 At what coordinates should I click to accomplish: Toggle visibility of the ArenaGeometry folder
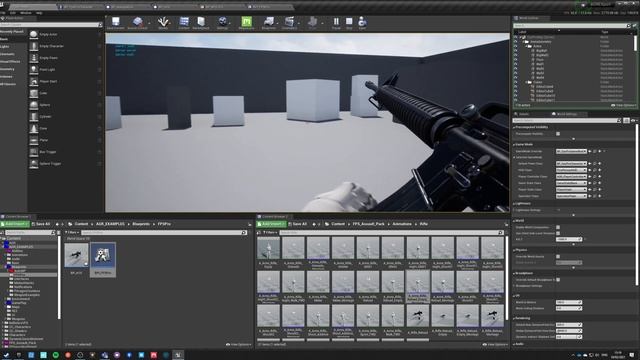[x=516, y=42]
